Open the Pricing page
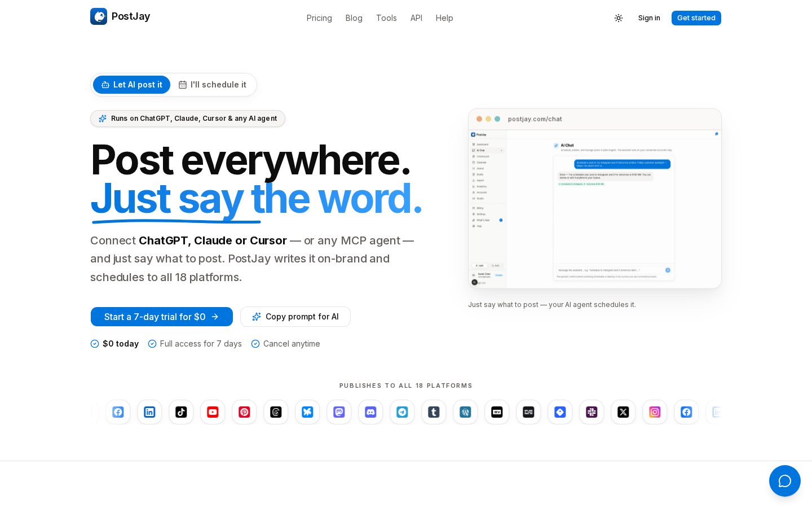The image size is (812, 508). click(319, 18)
